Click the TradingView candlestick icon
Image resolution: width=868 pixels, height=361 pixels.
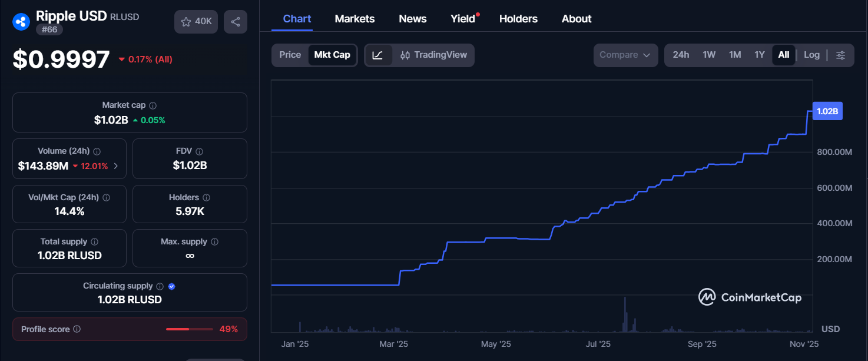405,55
